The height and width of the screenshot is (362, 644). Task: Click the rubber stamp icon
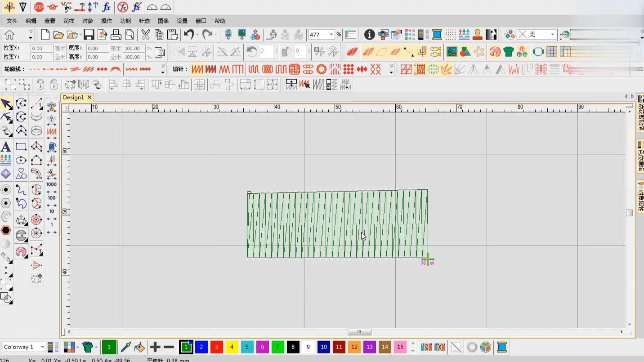(x=477, y=35)
